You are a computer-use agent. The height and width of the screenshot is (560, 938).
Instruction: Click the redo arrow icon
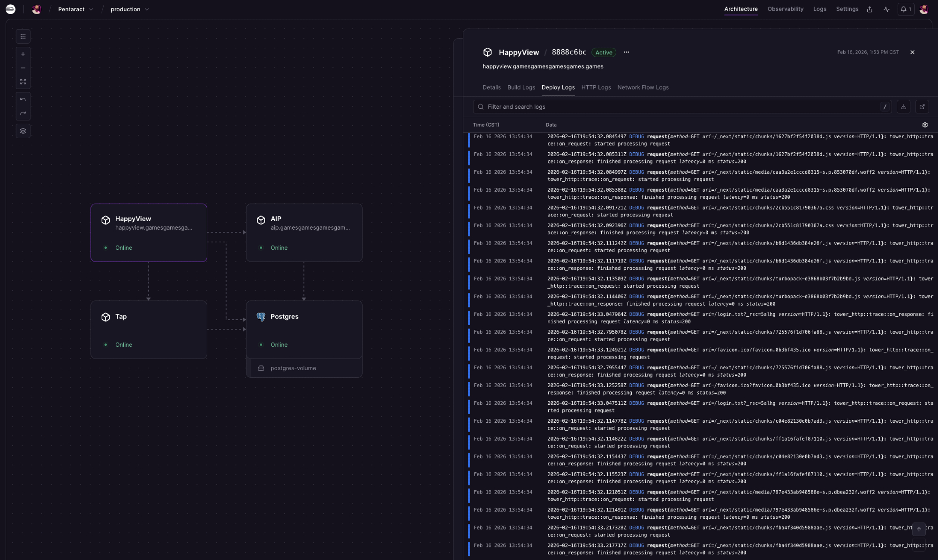coord(23,113)
